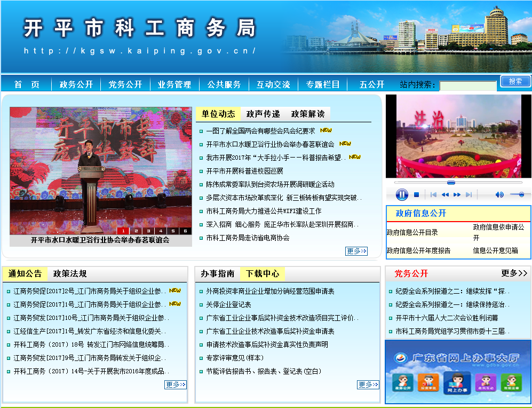Open the 五公开 navigation item
The image size is (532, 408).
pos(371,84)
